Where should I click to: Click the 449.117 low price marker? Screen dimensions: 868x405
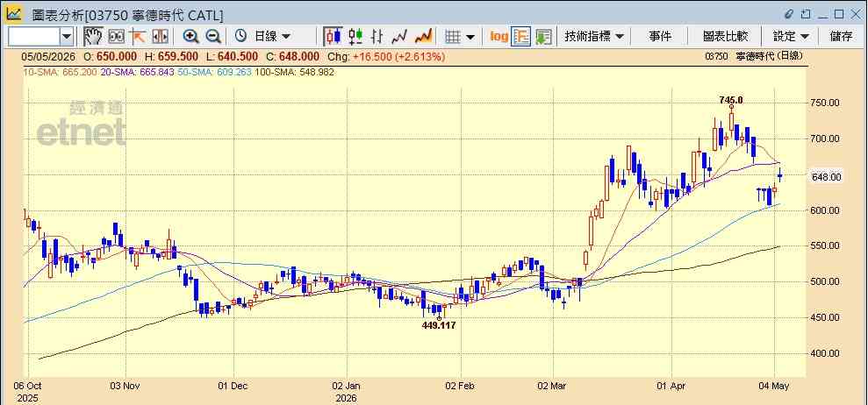[439, 326]
